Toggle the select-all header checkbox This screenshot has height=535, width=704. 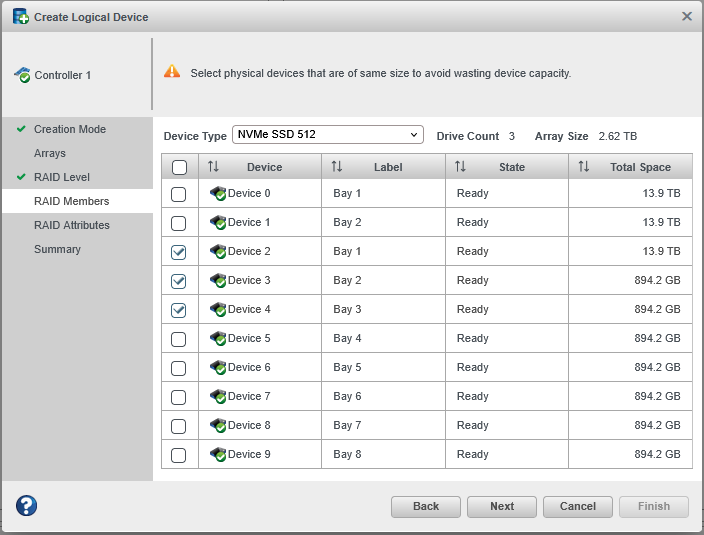[x=179, y=167]
